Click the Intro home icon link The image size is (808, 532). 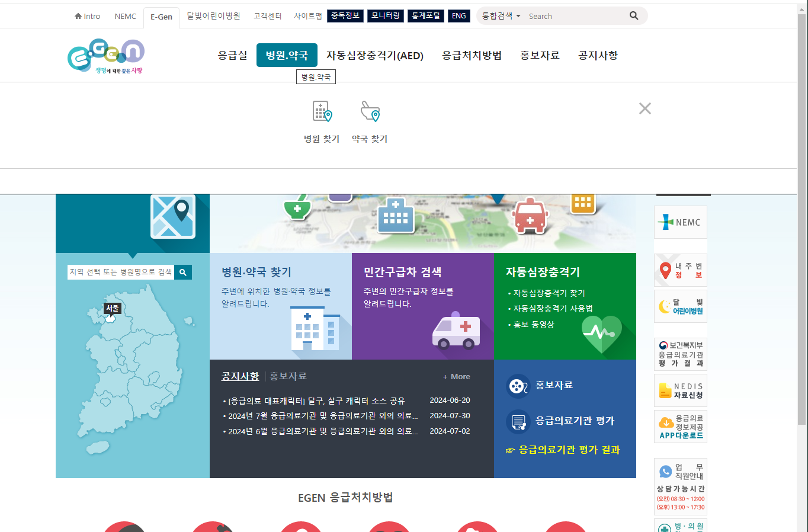(x=87, y=16)
